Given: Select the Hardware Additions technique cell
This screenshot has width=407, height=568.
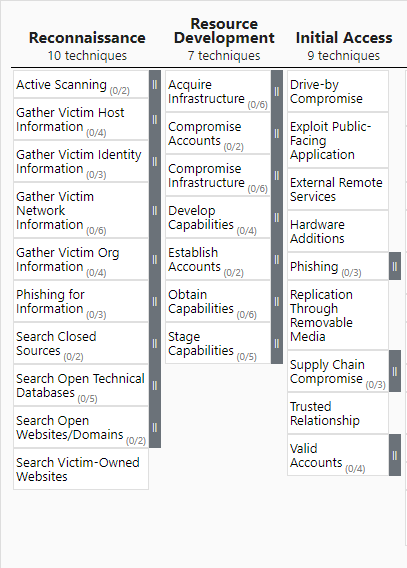Looking at the screenshot, I should pyautogui.click(x=338, y=231).
